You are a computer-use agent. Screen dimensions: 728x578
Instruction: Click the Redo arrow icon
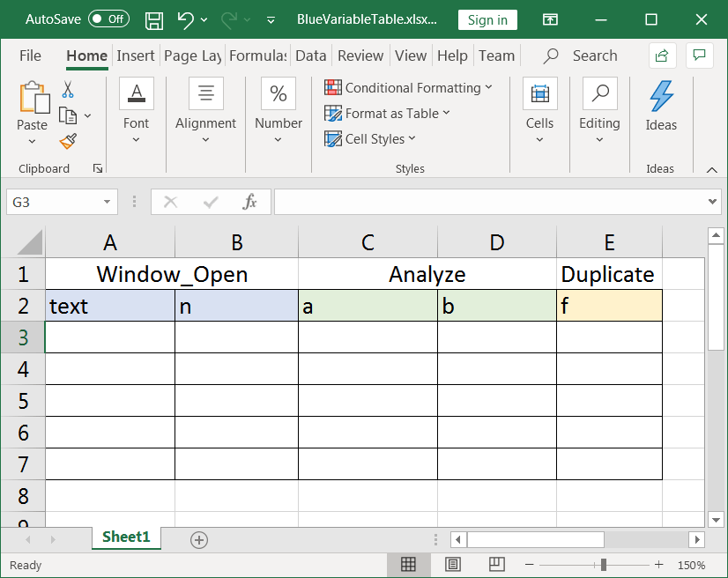tap(229, 20)
